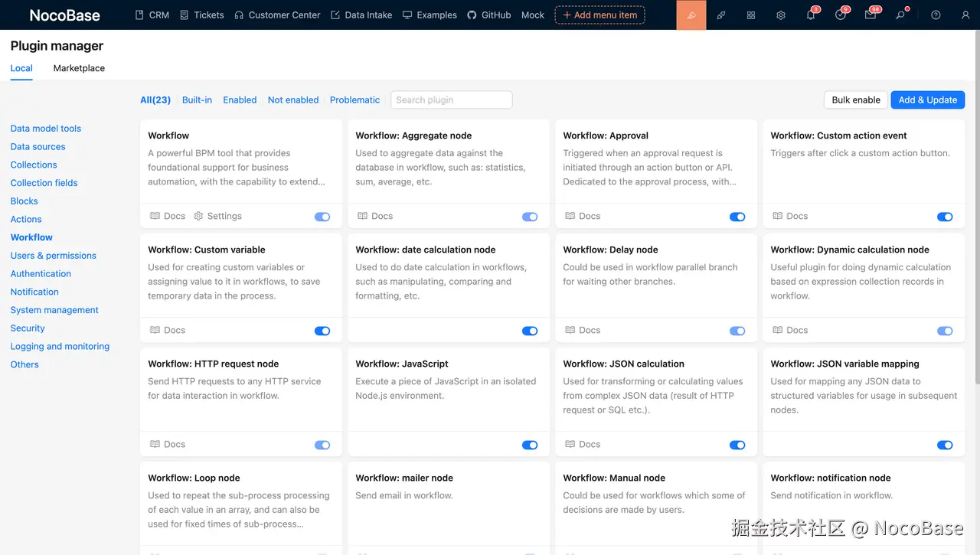Open the workflow tasks clock icon
The height and width of the screenshot is (555, 980).
(x=841, y=15)
